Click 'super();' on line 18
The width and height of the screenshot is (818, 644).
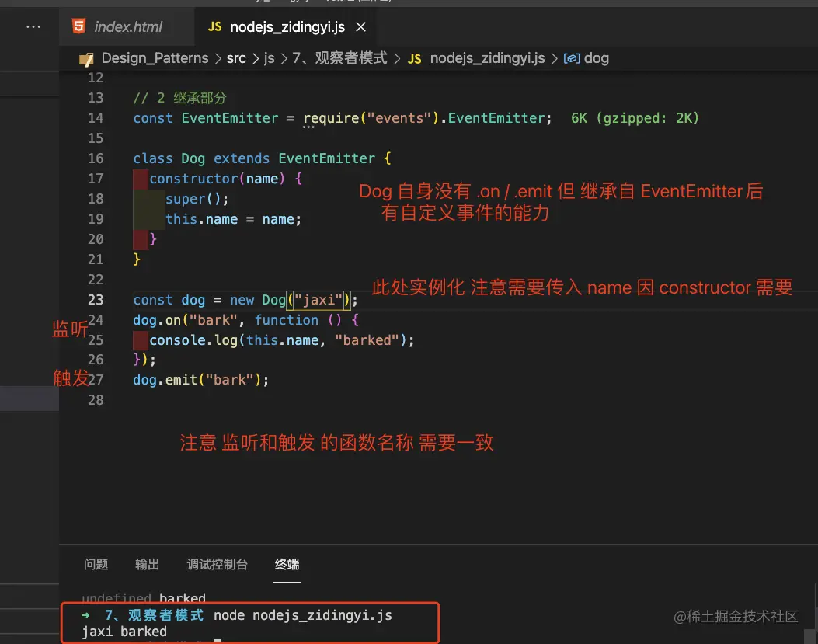tap(197, 199)
